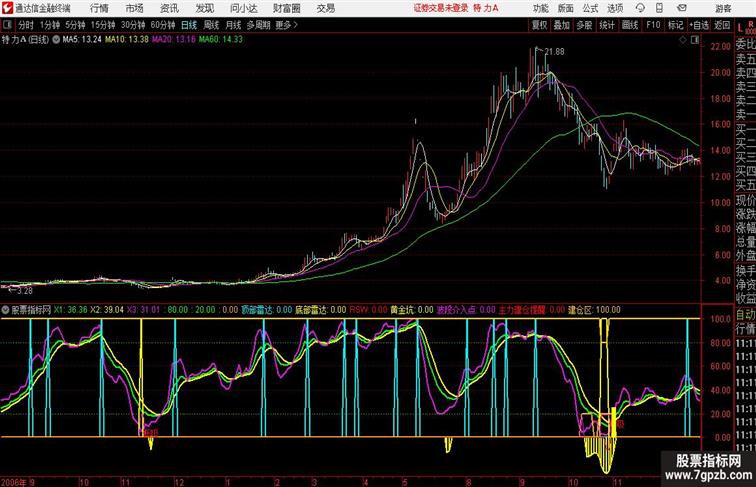Screen dimensions: 756x487
Task: Click the 返回 back button
Action: point(722,25)
